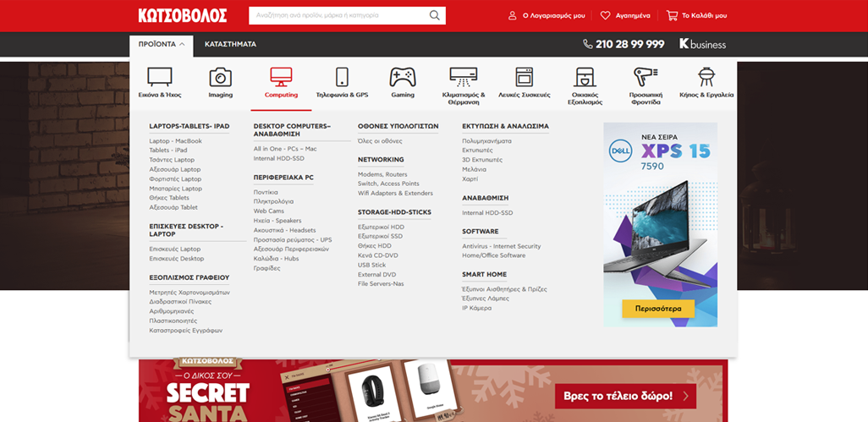Open the Gaming controller category icon
868x422 pixels.
point(402,78)
